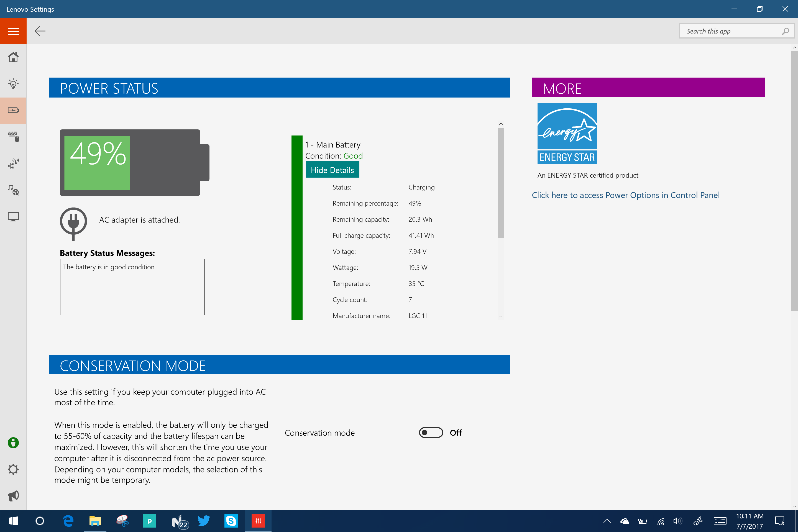The height and width of the screenshot is (532, 798).
Task: Click Hide Details for Main Battery
Action: coord(332,170)
